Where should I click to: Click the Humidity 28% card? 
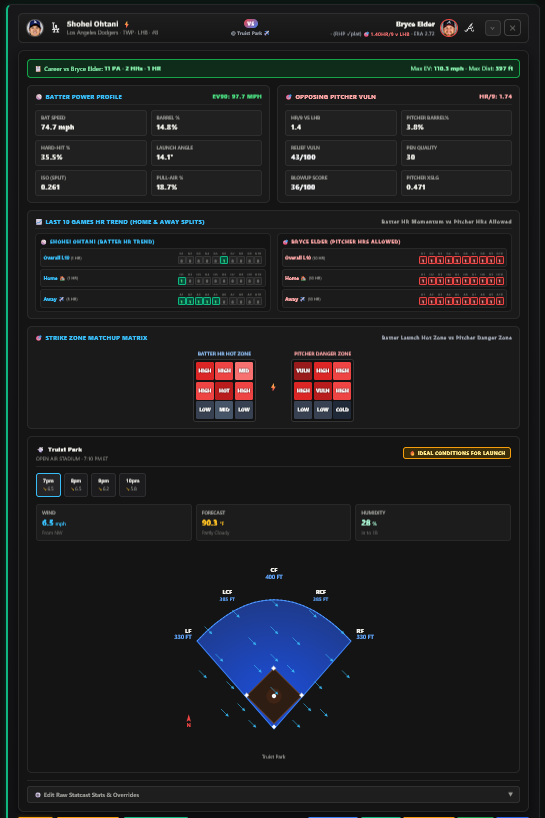pyautogui.click(x=433, y=522)
